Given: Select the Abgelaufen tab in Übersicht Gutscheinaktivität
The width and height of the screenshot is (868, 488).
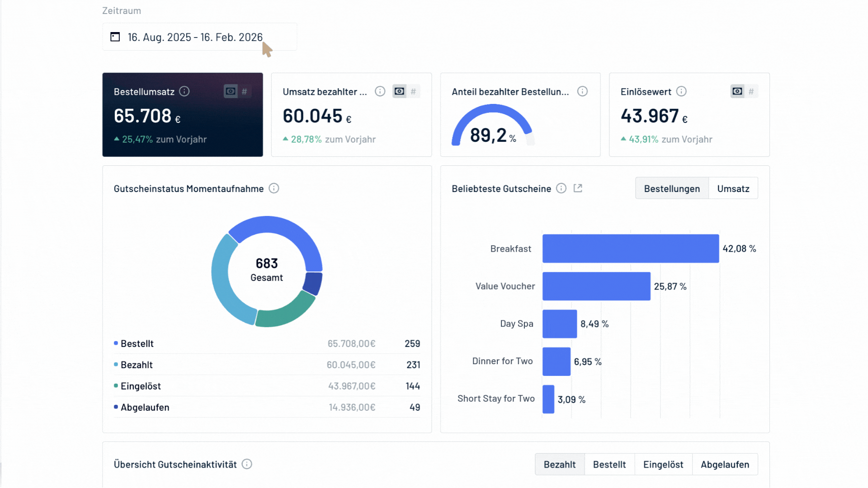Looking at the screenshot, I should (725, 464).
